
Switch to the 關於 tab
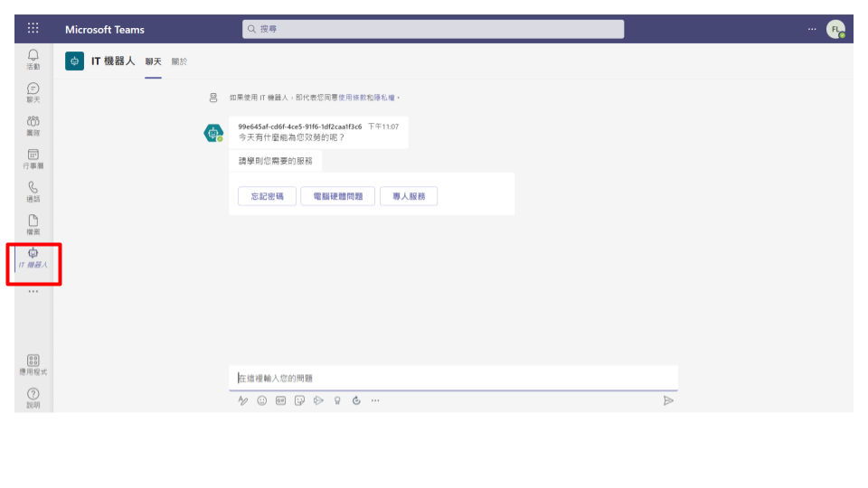click(x=179, y=61)
